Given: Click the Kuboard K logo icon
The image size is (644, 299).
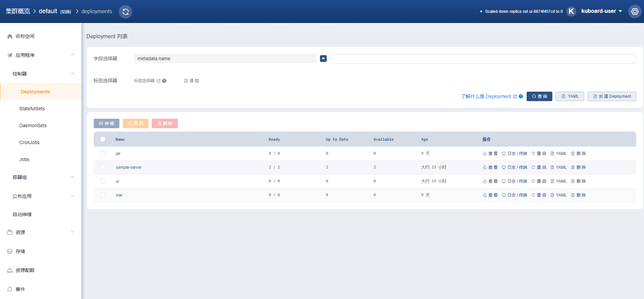Looking at the screenshot, I should [x=571, y=11].
